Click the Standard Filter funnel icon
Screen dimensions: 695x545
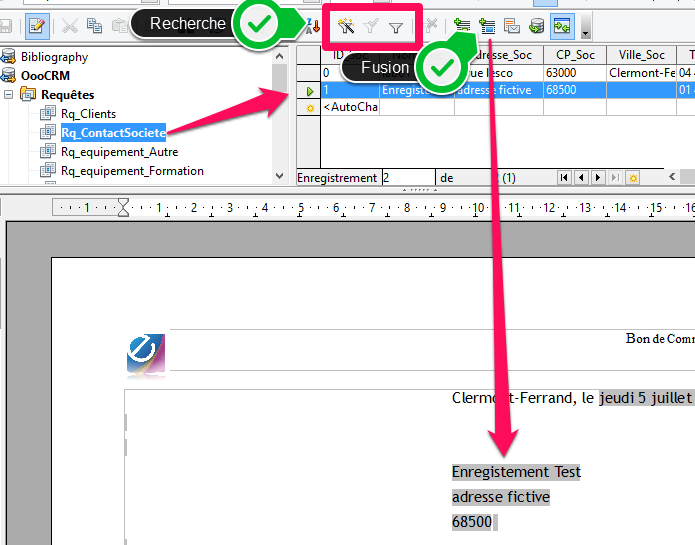[x=396, y=27]
